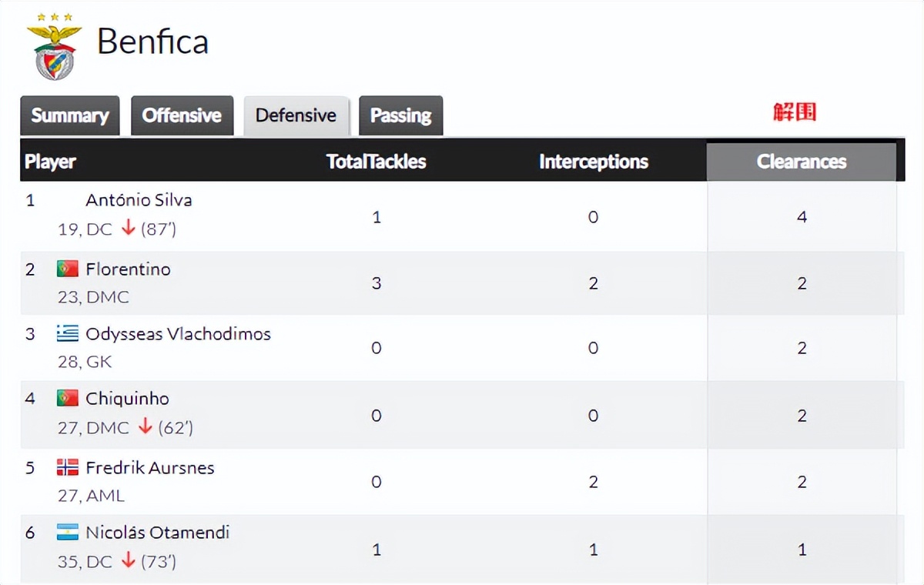This screenshot has height=585, width=924.
Task: Sort by the Interceptions column header
Action: click(593, 162)
